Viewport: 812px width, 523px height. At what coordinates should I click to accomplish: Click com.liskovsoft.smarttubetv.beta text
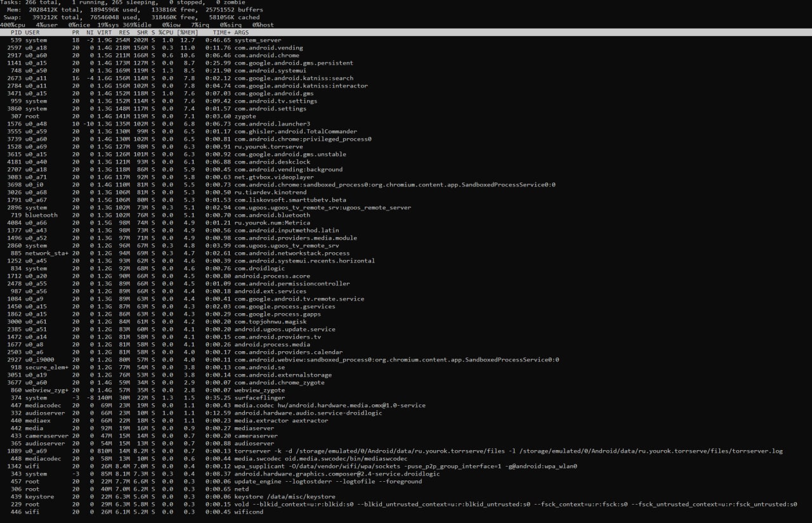291,200
